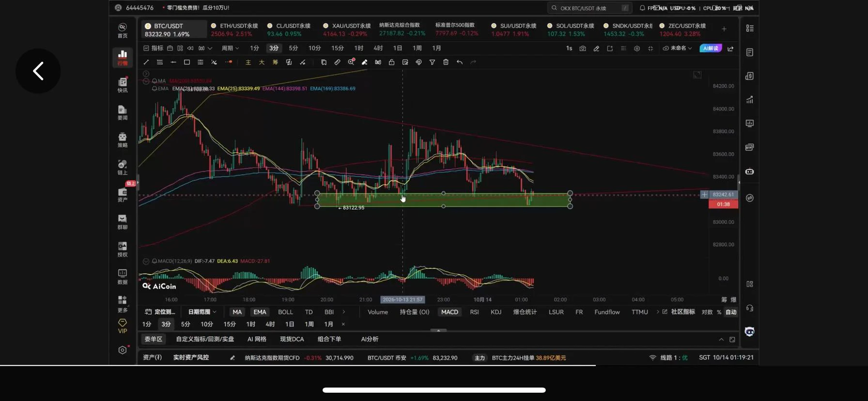Click the AI解读 button
868x401 pixels.
click(711, 48)
